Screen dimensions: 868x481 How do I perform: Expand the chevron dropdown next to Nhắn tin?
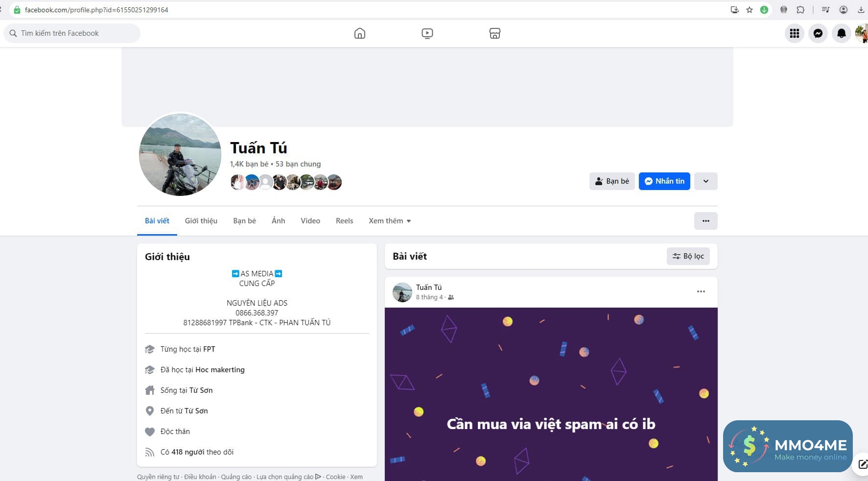click(706, 181)
